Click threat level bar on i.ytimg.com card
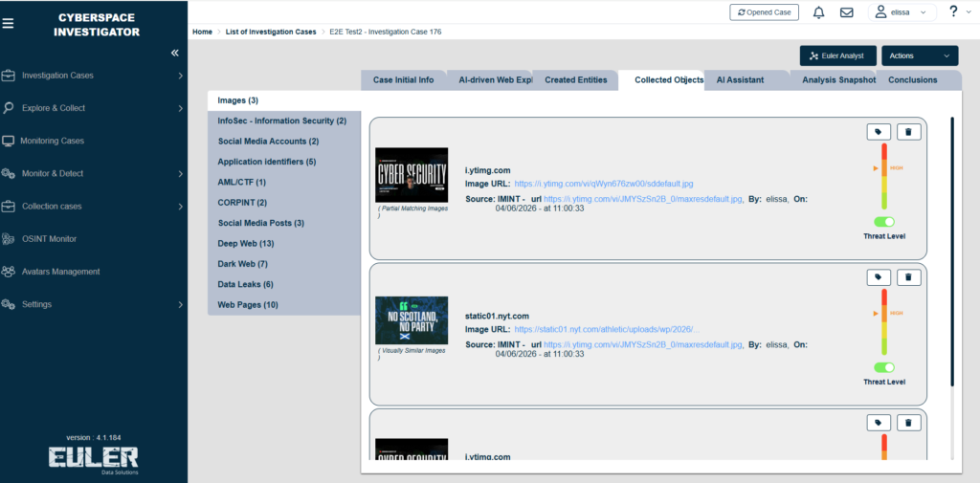Viewport: 980px width, 483px height. pyautogui.click(x=884, y=177)
